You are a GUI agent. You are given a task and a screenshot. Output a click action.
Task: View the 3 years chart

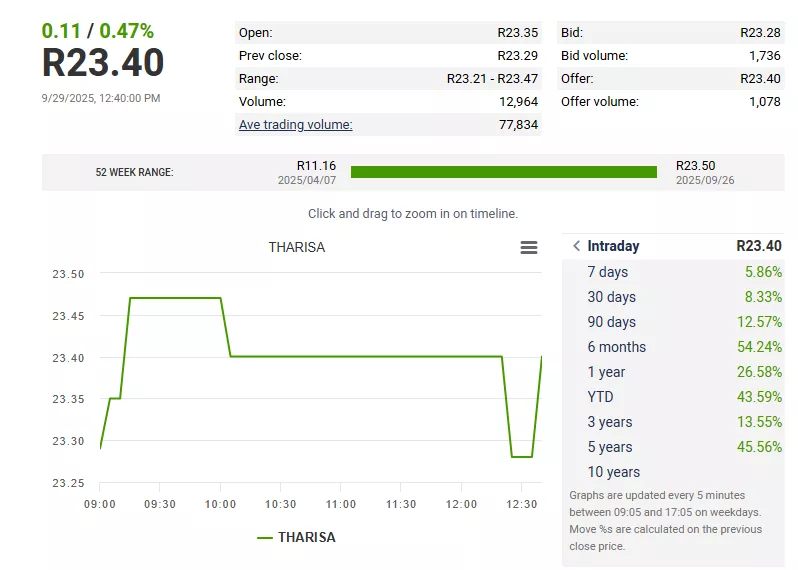(673, 421)
